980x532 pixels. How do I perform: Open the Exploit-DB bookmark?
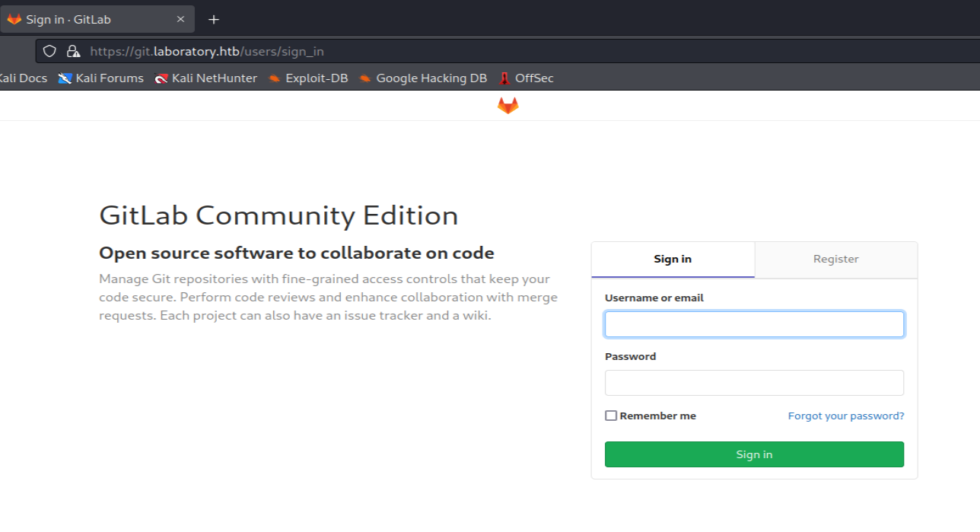point(308,78)
